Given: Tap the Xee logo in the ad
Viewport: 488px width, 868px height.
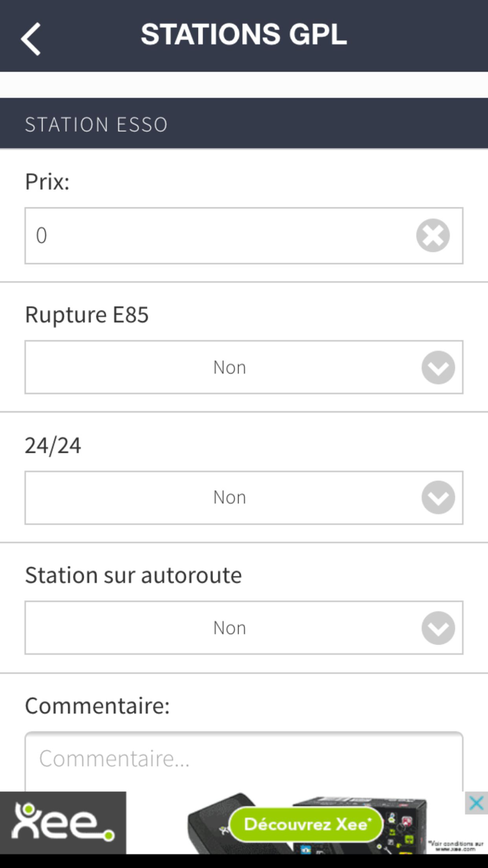Looking at the screenshot, I should click(63, 823).
